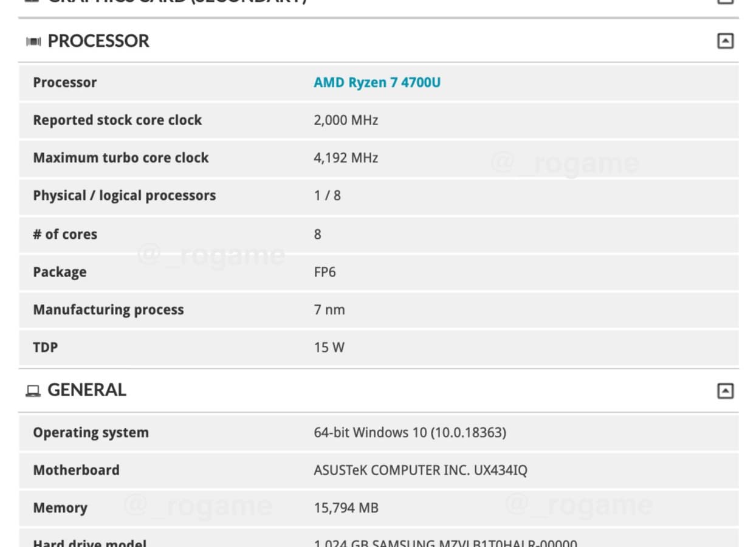The height and width of the screenshot is (547, 756).
Task: Select the Maximum turbo core clock label
Action: [x=121, y=158]
